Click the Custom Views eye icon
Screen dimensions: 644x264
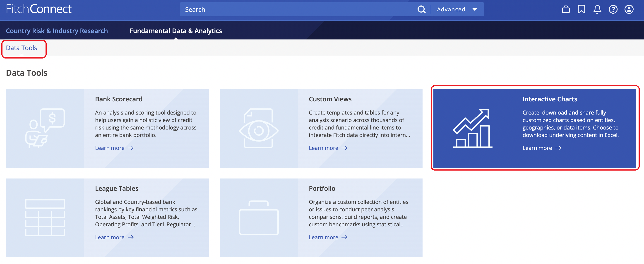point(259,128)
